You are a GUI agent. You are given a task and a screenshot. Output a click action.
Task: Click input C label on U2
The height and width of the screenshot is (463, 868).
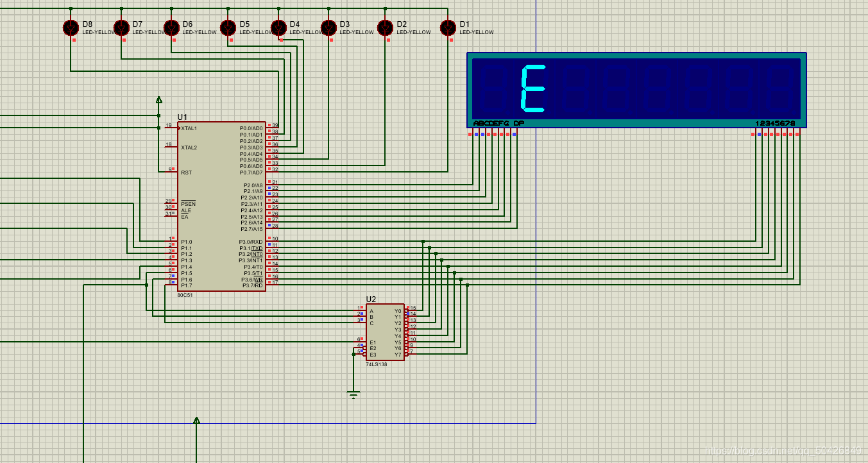point(371,323)
